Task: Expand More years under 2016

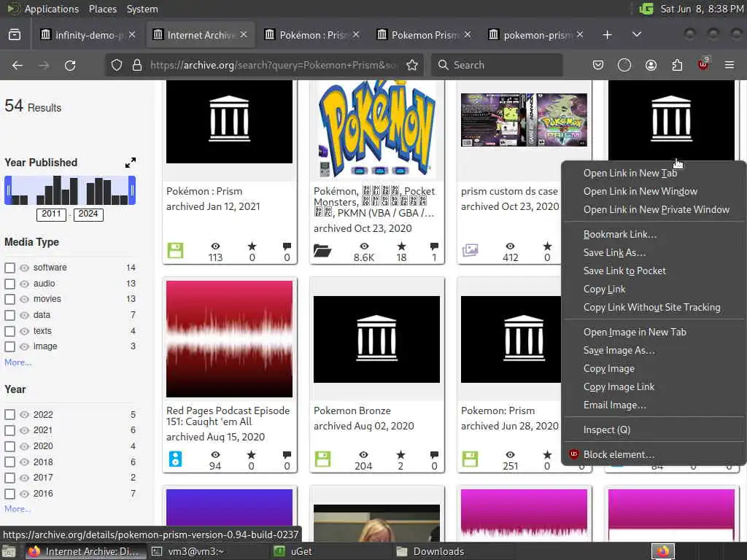Action: [18, 509]
